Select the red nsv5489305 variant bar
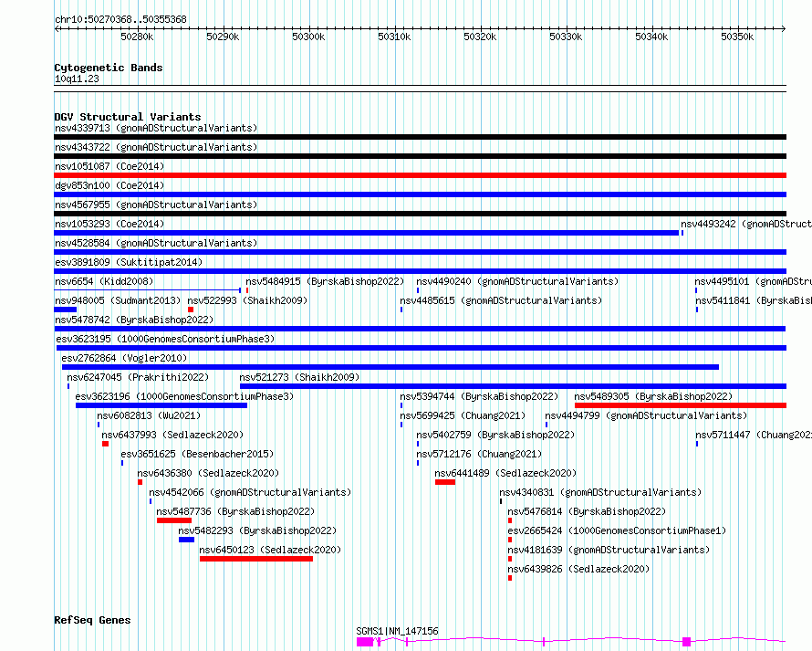Viewport: 812px width, 651px height. [681, 405]
